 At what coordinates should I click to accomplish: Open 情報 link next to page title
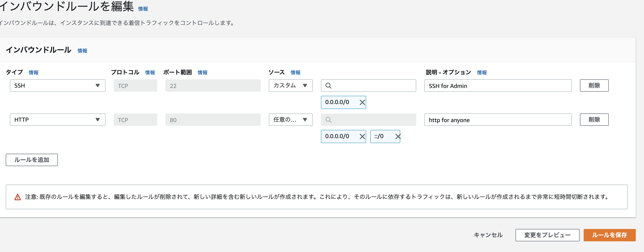coord(143,9)
